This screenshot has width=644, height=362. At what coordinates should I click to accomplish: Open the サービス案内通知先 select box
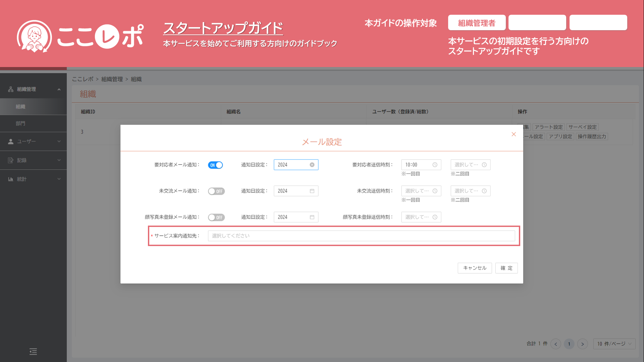pos(361,236)
